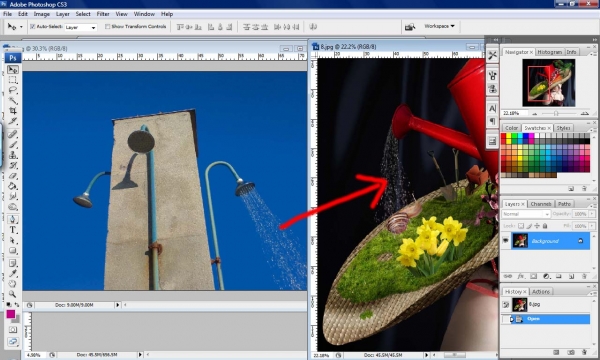The image size is (600, 360).
Task: Select the History Brush tool
Action: click(x=13, y=165)
